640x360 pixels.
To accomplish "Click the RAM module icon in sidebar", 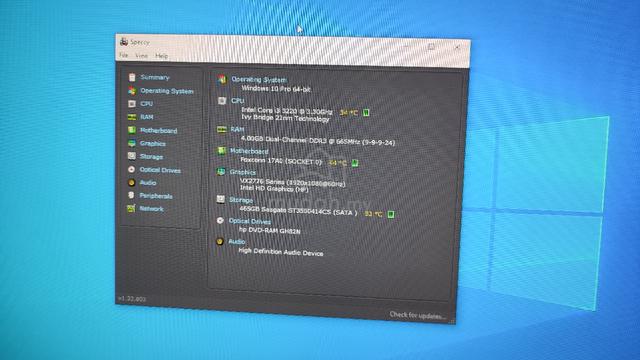I will (x=131, y=117).
